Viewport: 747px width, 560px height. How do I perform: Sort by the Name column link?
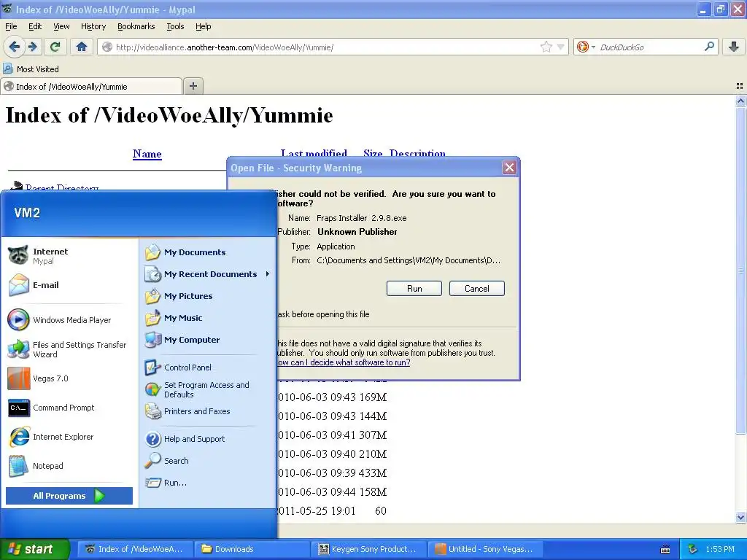pos(147,154)
